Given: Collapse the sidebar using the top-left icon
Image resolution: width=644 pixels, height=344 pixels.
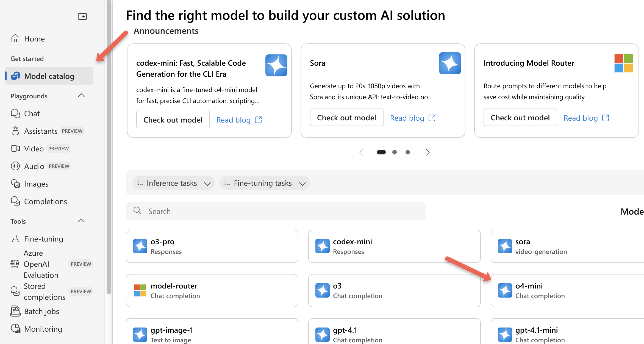Looking at the screenshot, I should click(x=82, y=16).
